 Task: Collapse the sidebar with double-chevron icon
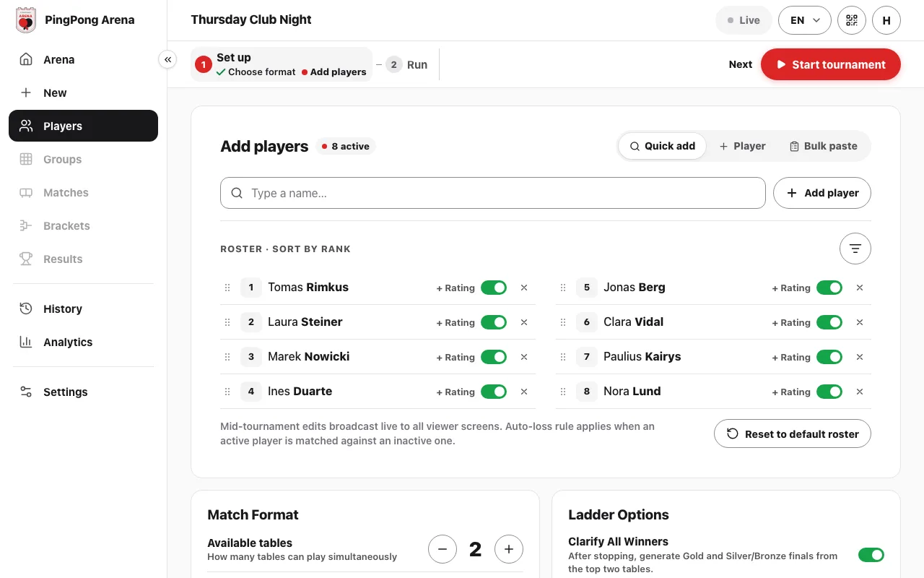pos(167,60)
